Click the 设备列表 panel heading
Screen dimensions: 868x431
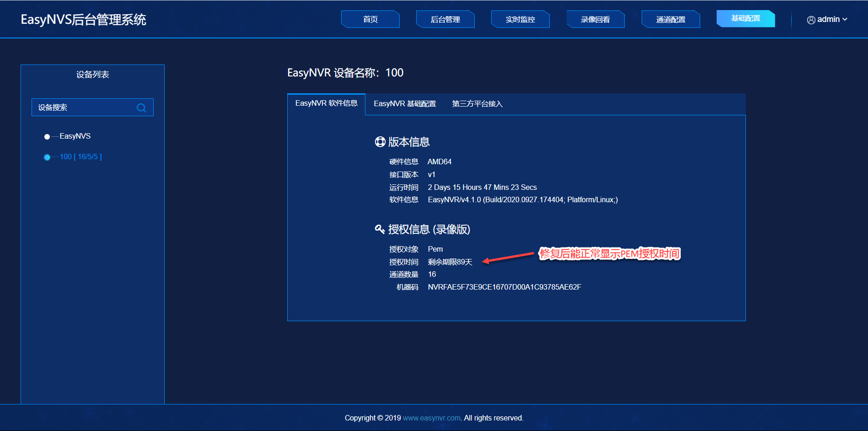click(x=92, y=75)
